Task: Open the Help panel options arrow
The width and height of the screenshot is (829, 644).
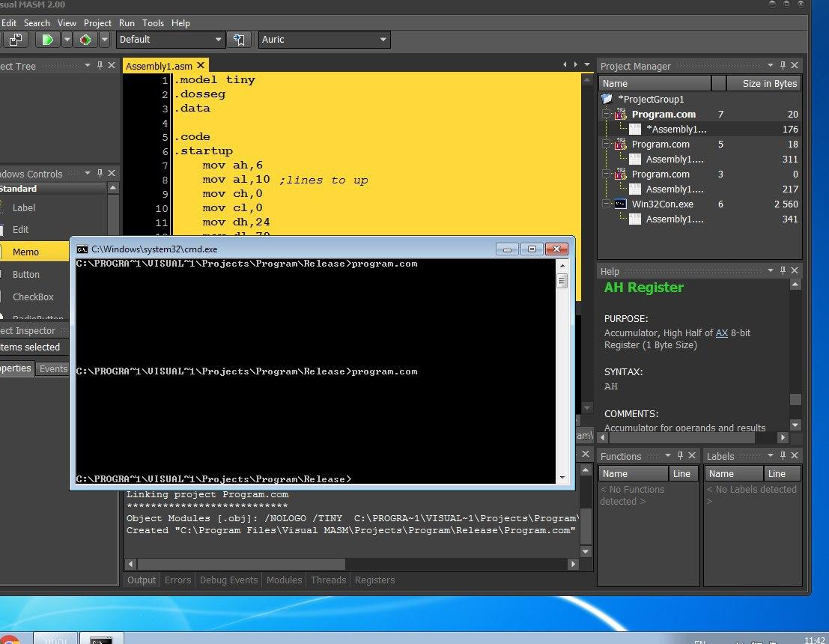Action: tap(771, 271)
